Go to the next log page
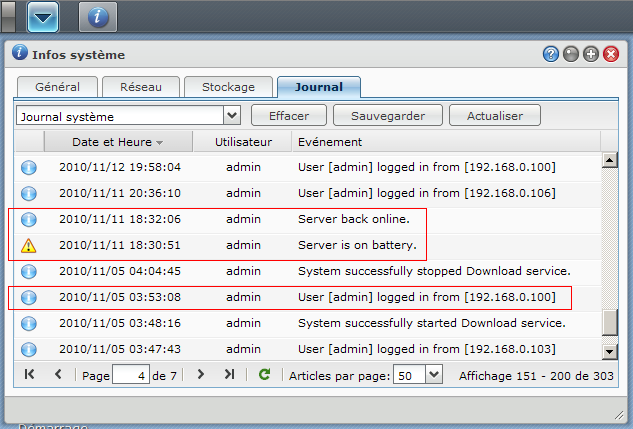The image size is (633, 429). tap(201, 374)
